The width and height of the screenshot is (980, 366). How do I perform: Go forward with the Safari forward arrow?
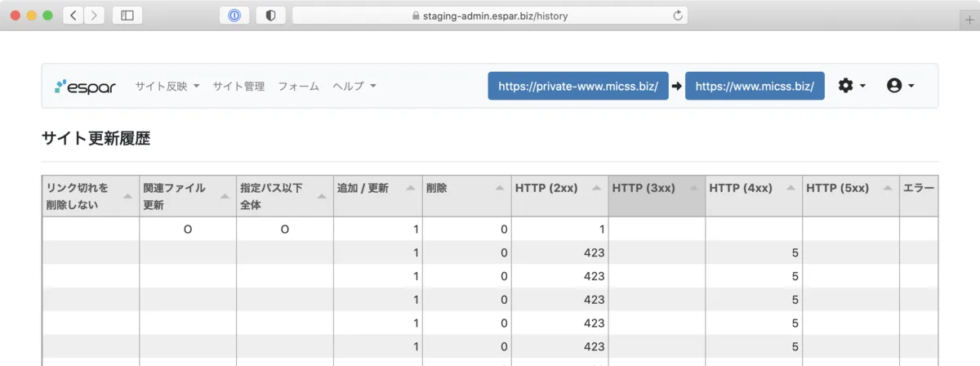(94, 16)
